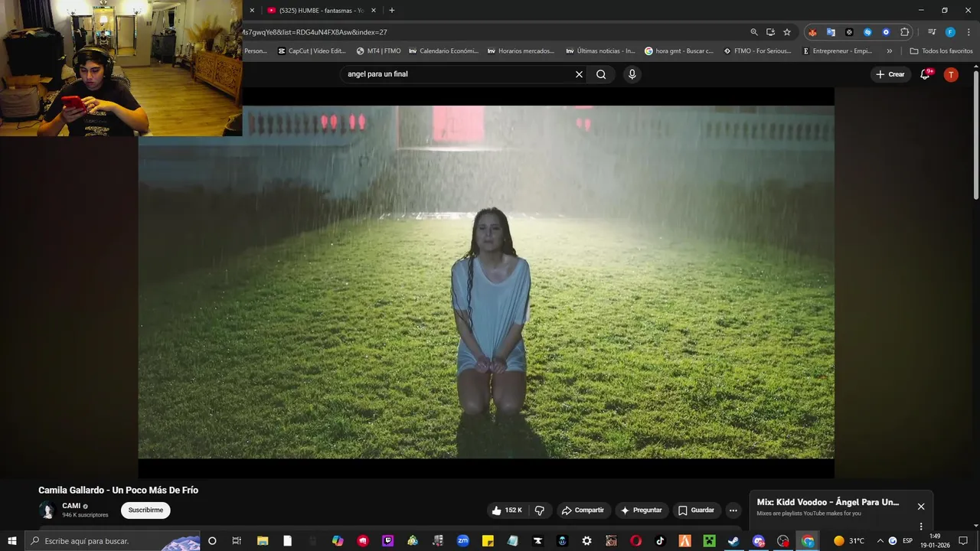Open CAMI channel avatar

(47, 510)
